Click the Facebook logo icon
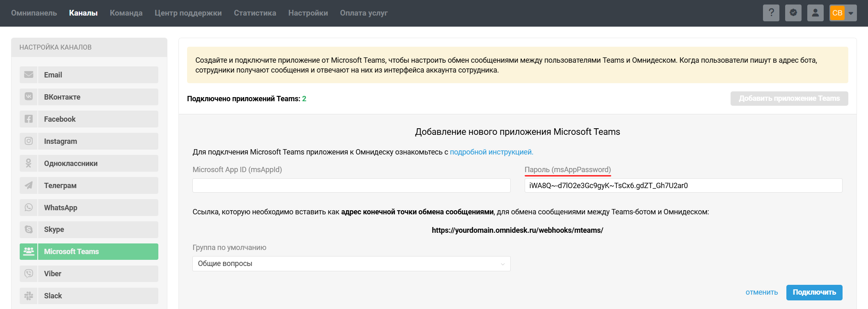The width and height of the screenshot is (868, 309). 29,119
